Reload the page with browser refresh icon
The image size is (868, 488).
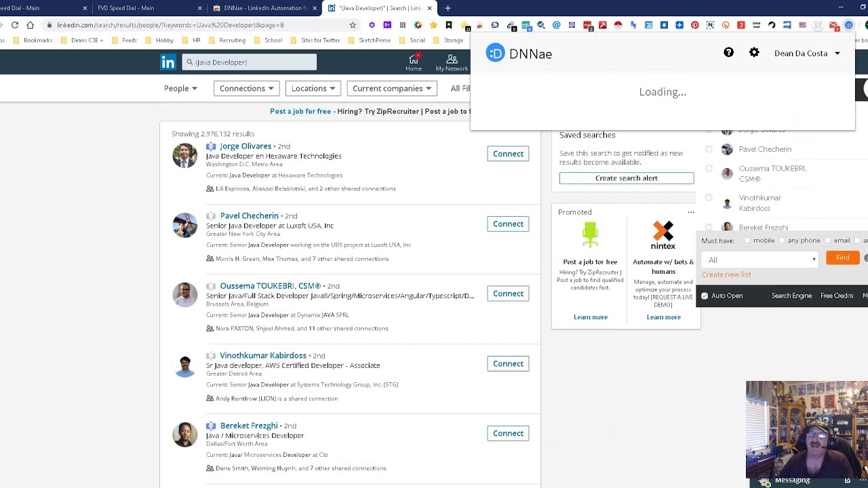[x=14, y=25]
